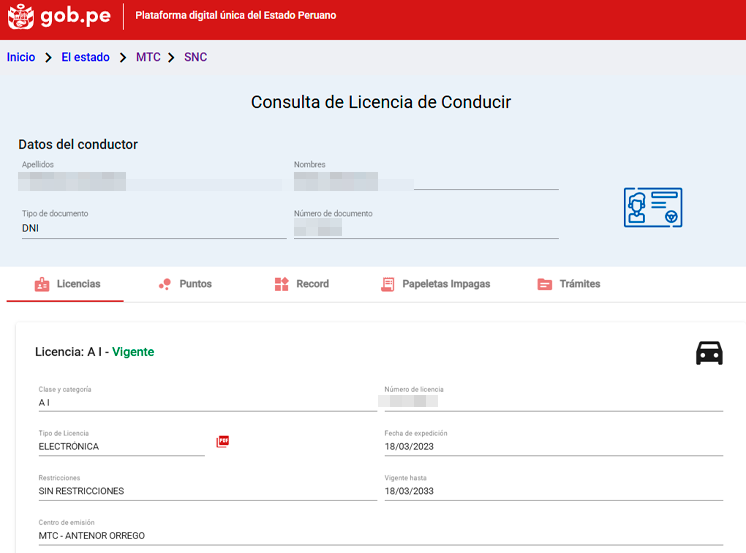The image size is (746, 553).
Task: Select the Licencias tab
Action: tap(65, 284)
